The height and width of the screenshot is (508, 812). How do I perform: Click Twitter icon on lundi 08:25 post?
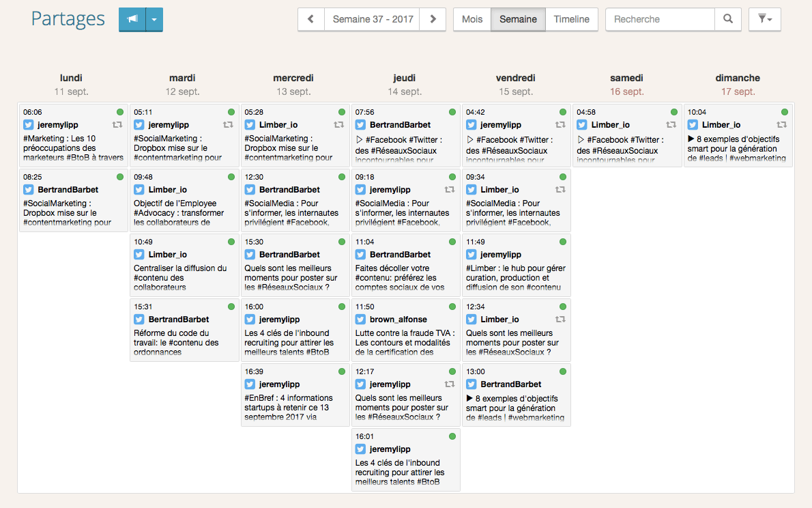[29, 190]
